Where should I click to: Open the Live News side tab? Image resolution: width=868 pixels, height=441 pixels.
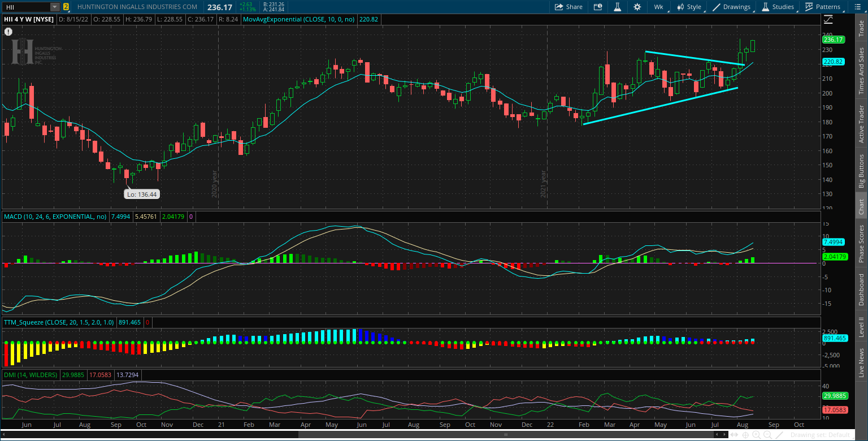click(861, 362)
